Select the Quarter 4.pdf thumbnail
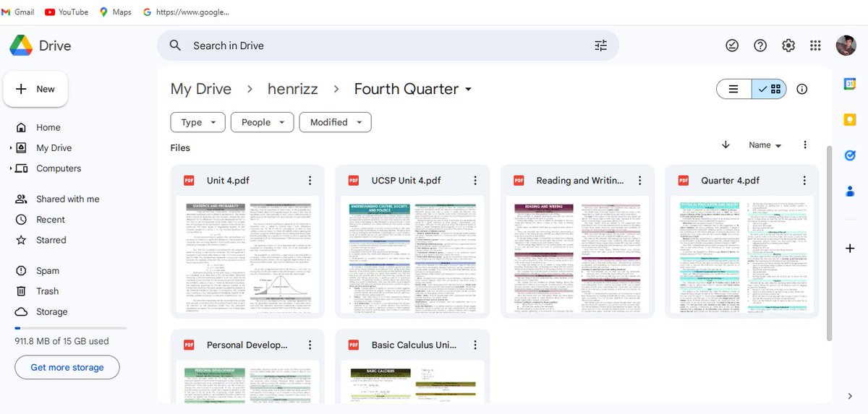The image size is (868, 414). [742, 254]
